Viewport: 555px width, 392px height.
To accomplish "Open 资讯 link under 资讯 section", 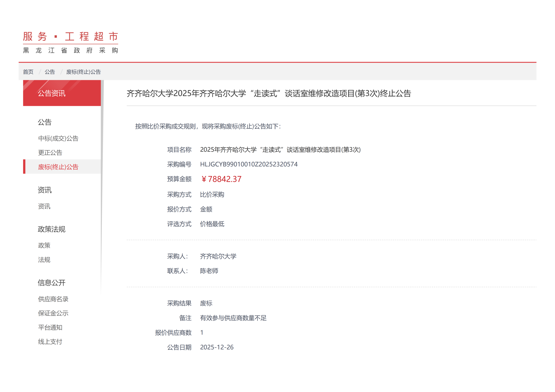I will (44, 206).
